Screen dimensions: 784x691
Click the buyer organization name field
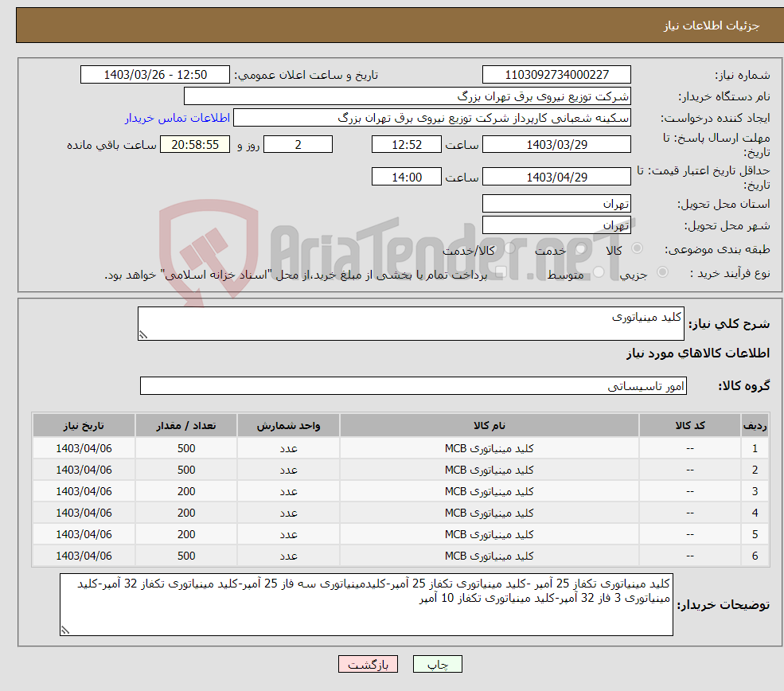click(x=407, y=96)
